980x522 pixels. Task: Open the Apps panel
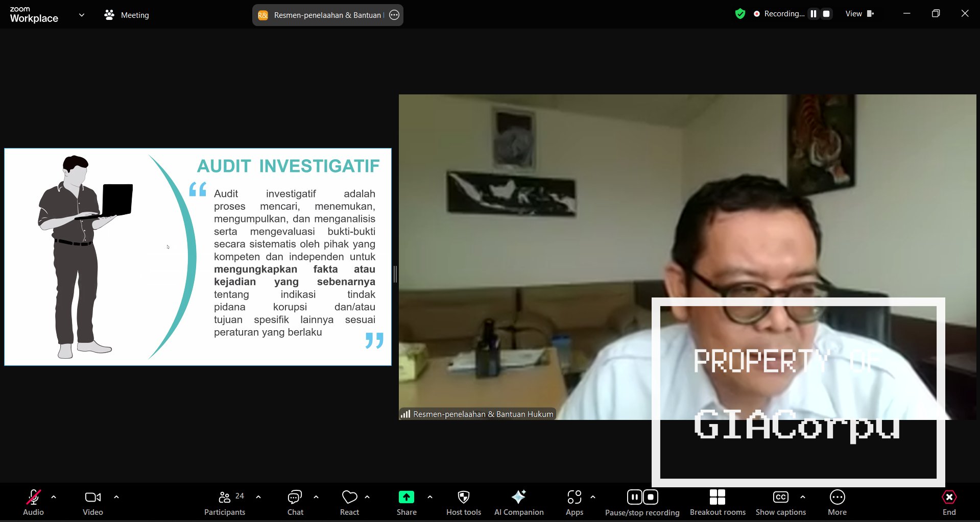tap(574, 503)
